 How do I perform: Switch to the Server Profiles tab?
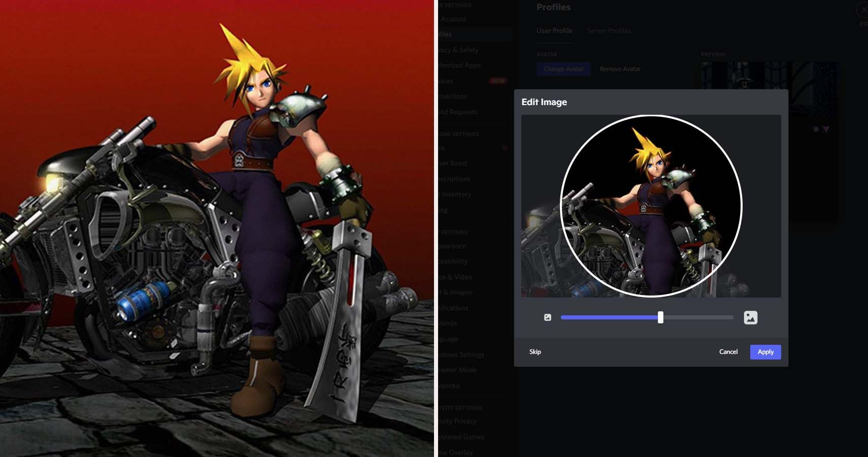[x=609, y=31]
